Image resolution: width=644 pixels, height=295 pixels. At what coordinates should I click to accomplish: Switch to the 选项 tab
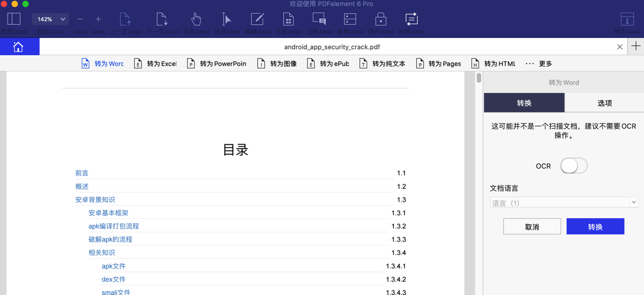pos(605,103)
